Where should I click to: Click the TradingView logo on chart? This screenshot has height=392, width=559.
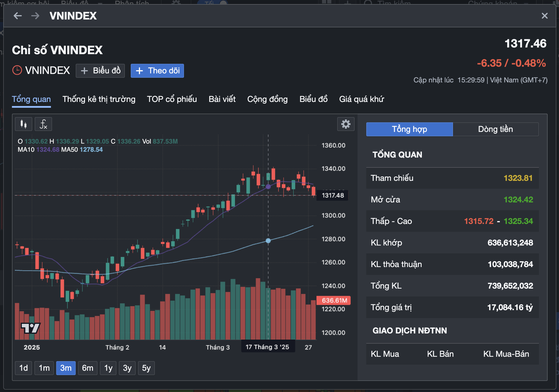click(x=30, y=328)
